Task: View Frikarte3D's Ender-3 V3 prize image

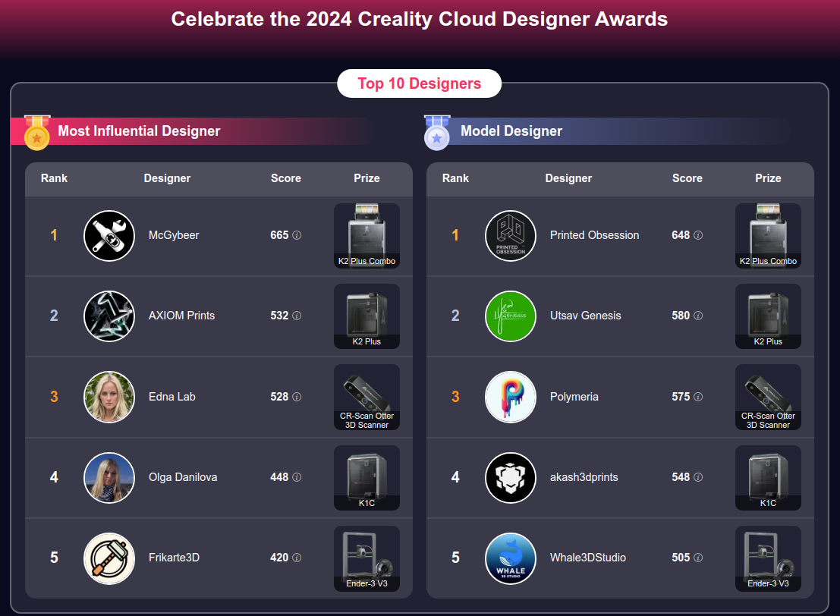Action: 367,558
